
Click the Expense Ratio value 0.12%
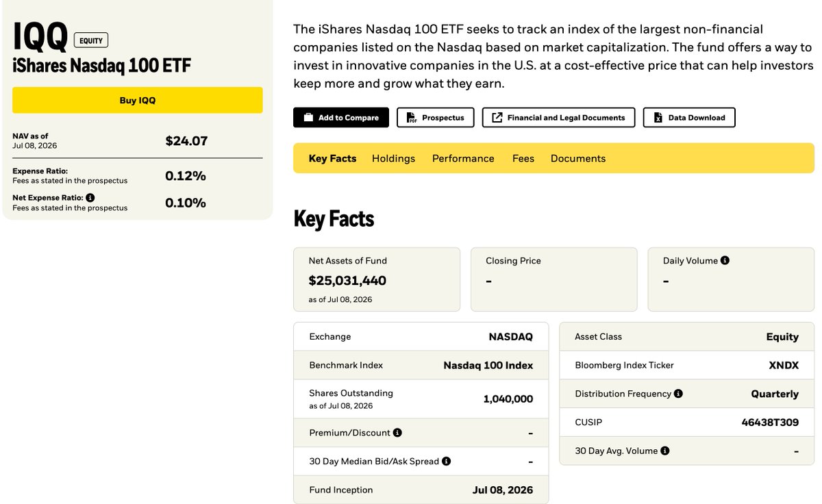[x=186, y=176]
